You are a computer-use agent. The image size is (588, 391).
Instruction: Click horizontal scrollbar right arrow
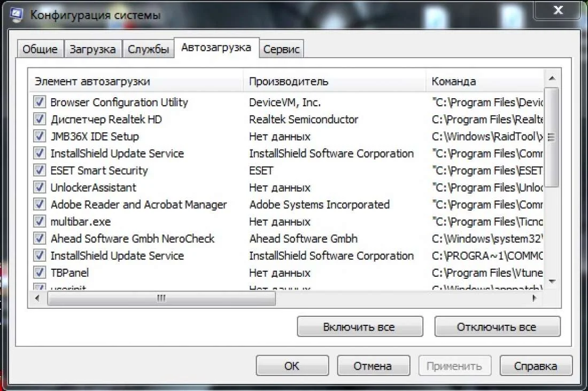pos(535,299)
